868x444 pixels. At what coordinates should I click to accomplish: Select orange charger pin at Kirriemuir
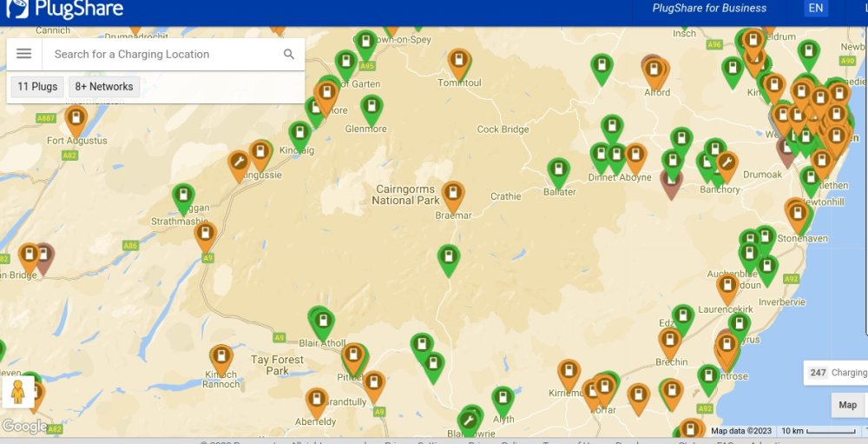pos(569,374)
